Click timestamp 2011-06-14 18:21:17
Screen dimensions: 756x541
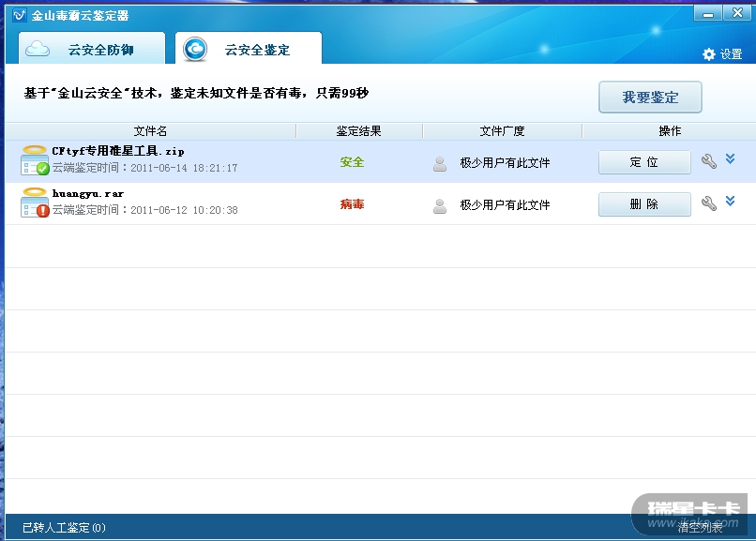click(x=184, y=168)
